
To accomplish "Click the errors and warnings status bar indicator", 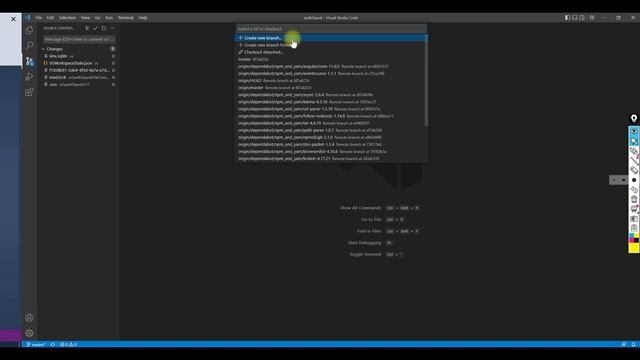I will pyautogui.click(x=69, y=344).
